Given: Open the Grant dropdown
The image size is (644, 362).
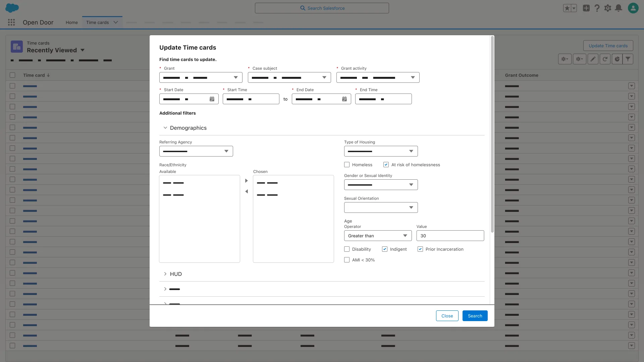Looking at the screenshot, I should (x=201, y=77).
